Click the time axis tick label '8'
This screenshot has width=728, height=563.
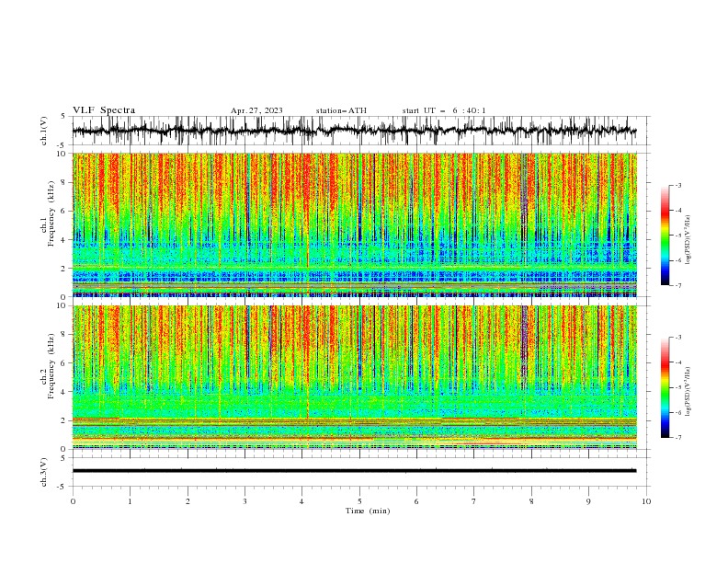531,501
